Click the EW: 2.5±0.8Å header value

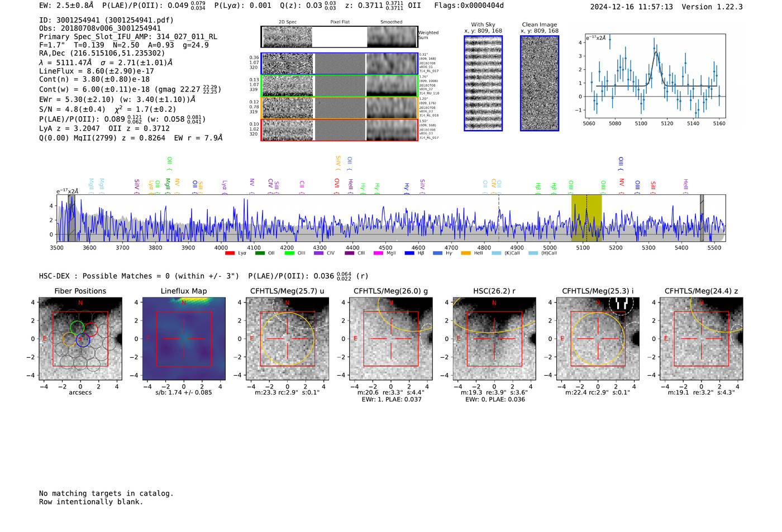(x=66, y=6)
